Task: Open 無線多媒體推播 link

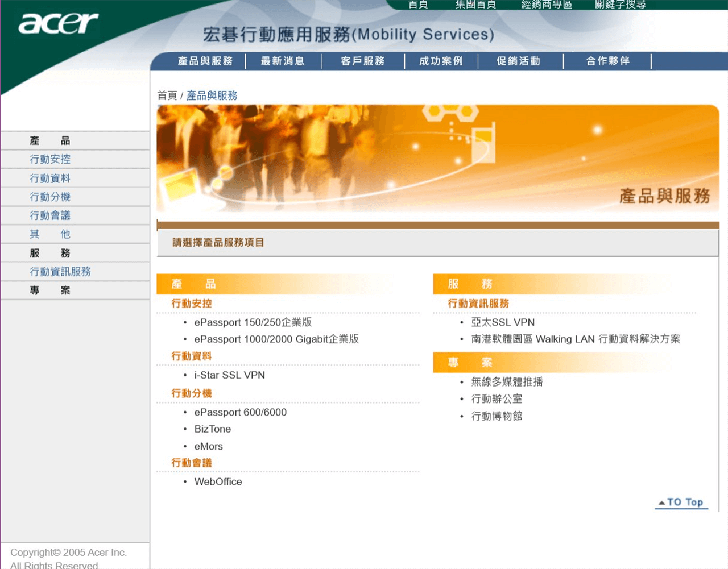Action: tap(507, 382)
